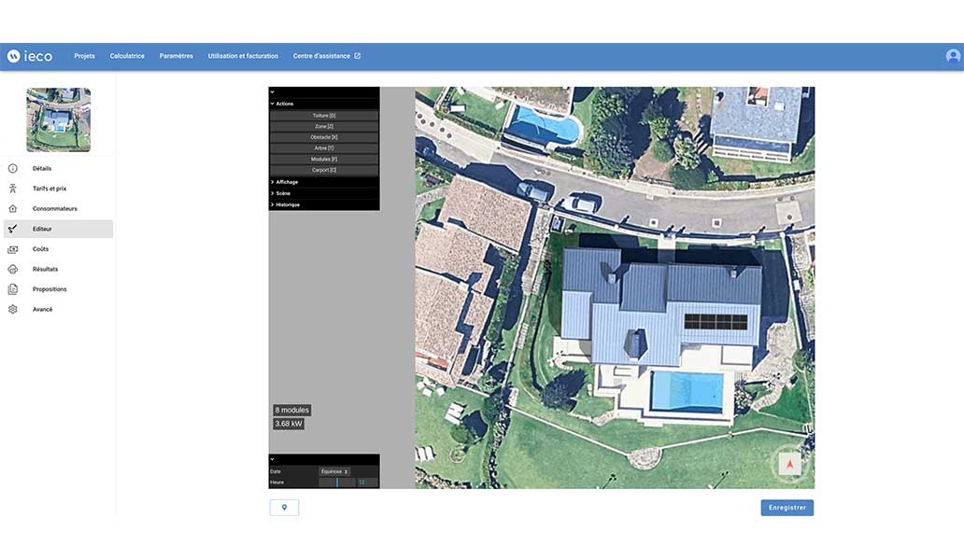Click the Toiture [D] action button
Screen dimensions: 964x560
[324, 116]
